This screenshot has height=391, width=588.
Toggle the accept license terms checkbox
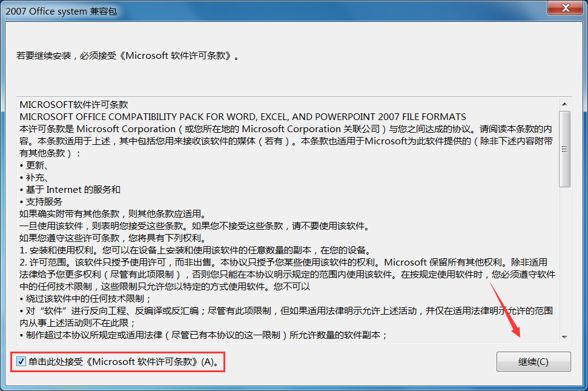[21, 362]
